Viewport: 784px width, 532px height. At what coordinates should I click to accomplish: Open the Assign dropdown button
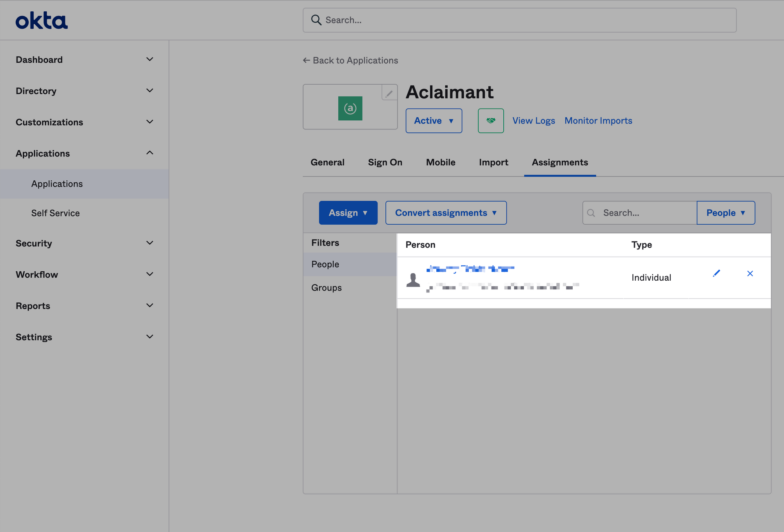point(348,213)
